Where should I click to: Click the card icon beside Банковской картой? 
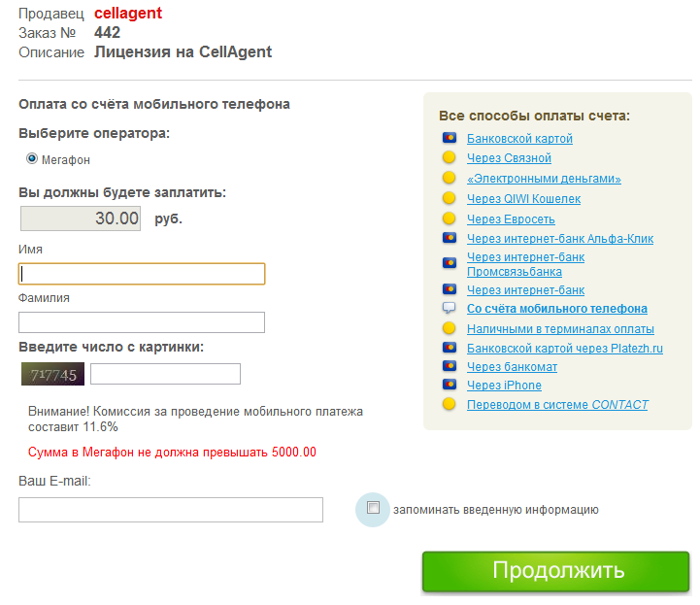450,138
